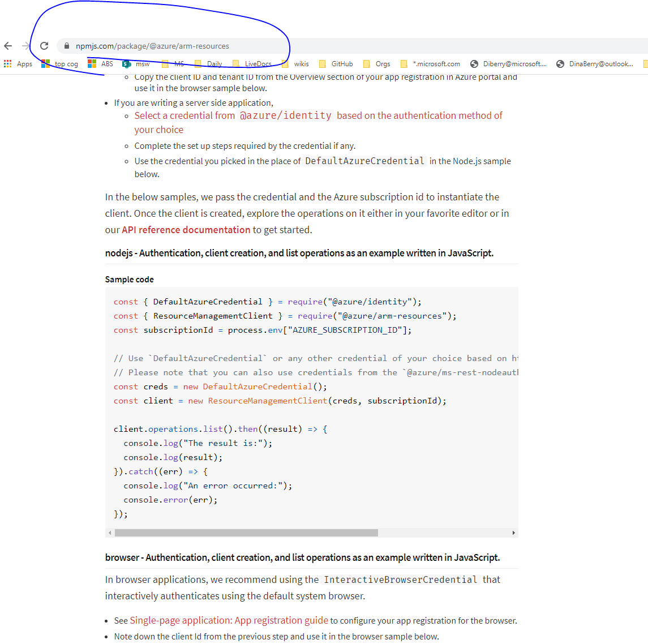Open the 'msw' SharePoint bookmark
Image resolution: width=648 pixels, height=644 pixels.
(x=136, y=63)
